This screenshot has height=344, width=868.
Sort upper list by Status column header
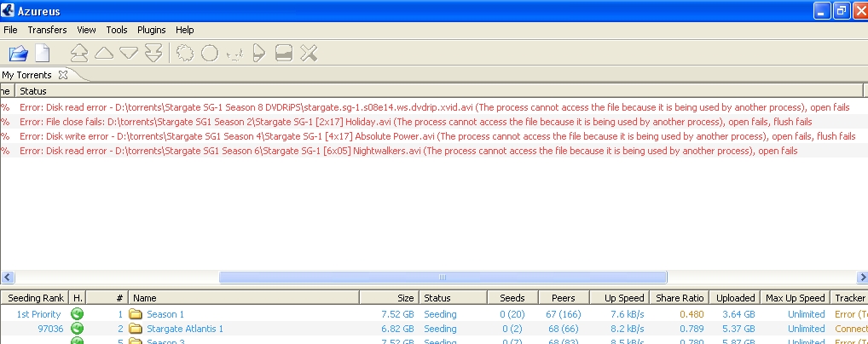439,91
